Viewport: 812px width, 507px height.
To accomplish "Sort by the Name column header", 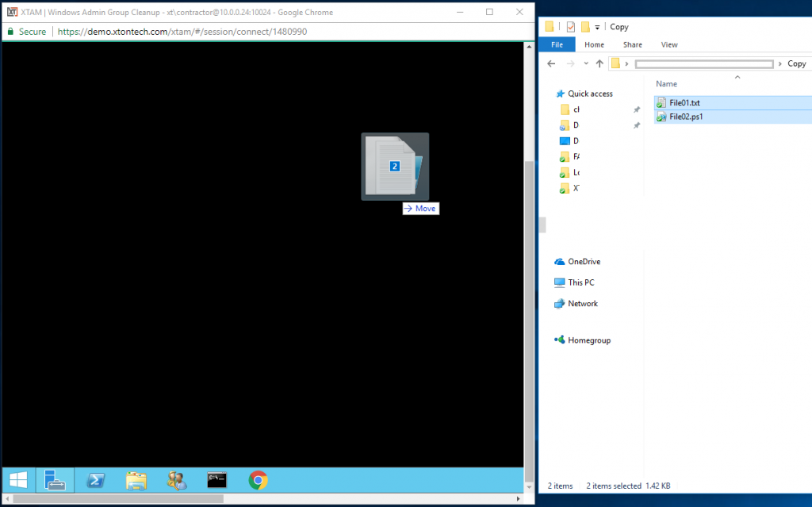I will tap(666, 83).
